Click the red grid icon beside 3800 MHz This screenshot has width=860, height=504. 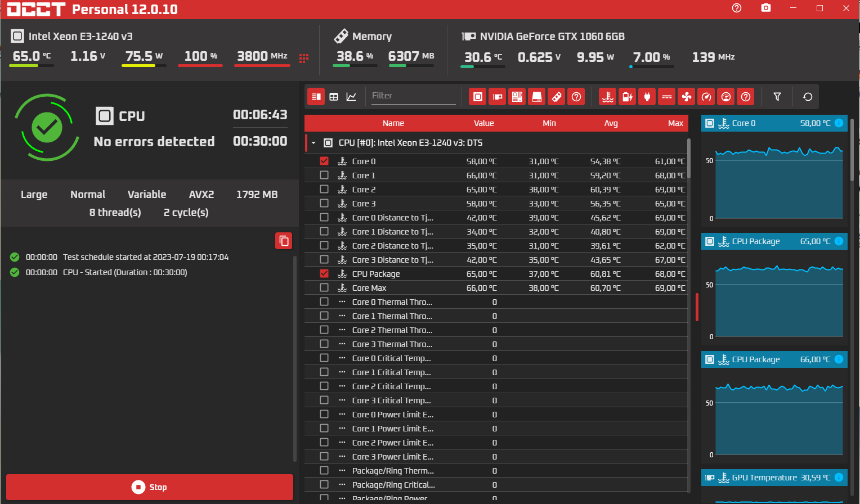point(304,58)
